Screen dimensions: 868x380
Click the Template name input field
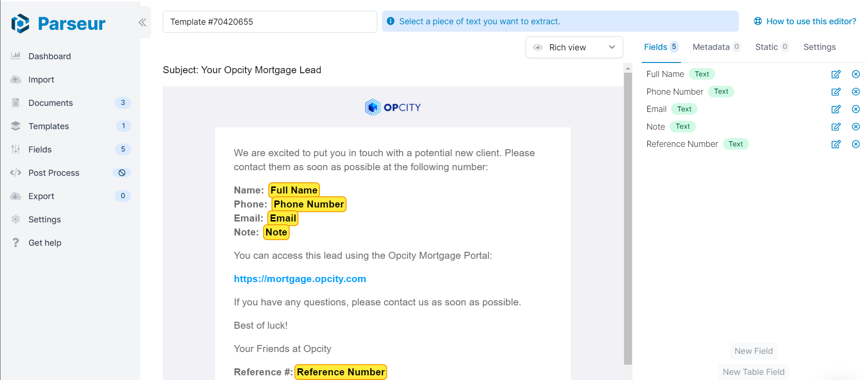coord(270,22)
